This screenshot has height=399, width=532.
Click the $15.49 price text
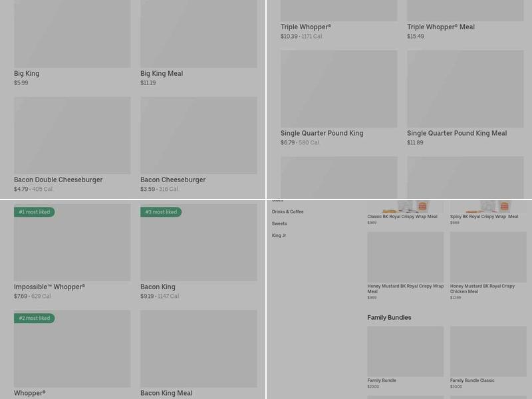[416, 37]
